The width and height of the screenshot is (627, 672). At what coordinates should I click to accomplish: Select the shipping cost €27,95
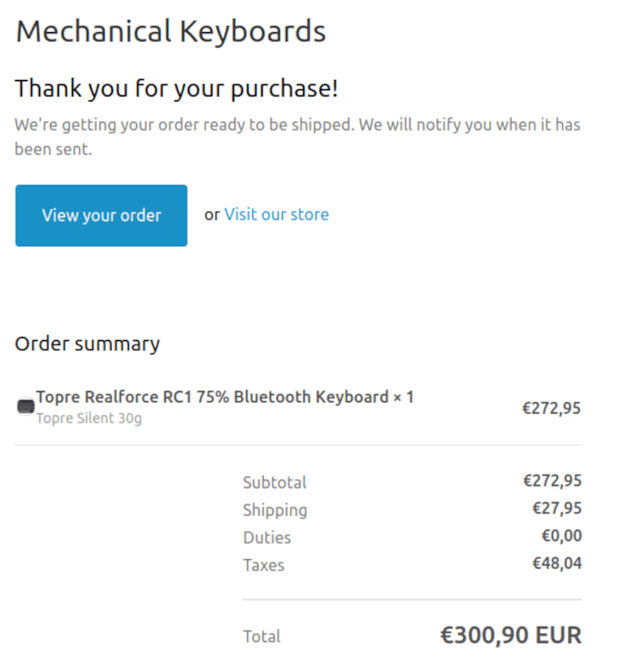click(556, 508)
